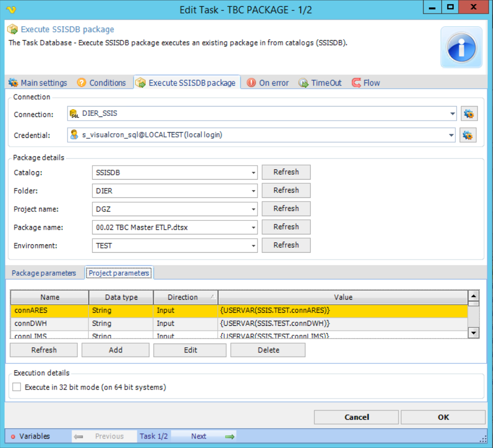The width and height of the screenshot is (493, 448).
Task: Switch to the Package parameters tab
Action: [x=44, y=273]
